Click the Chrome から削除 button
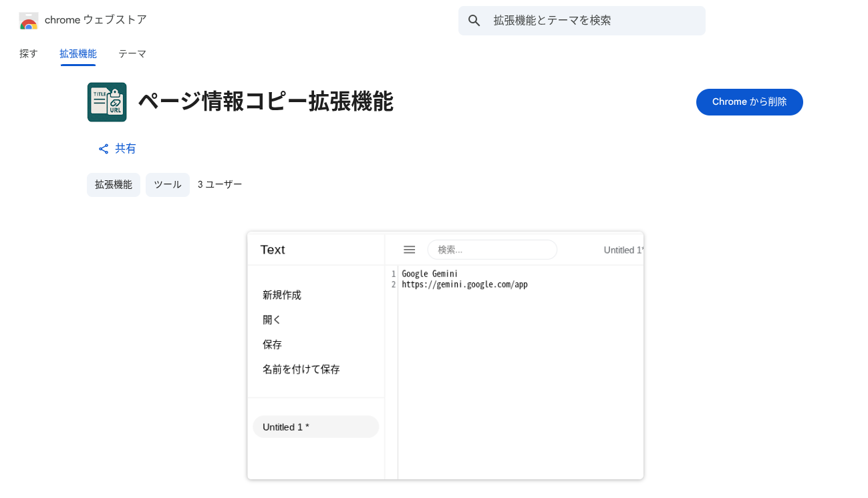Viewport: 868px width, 498px height. pos(750,102)
